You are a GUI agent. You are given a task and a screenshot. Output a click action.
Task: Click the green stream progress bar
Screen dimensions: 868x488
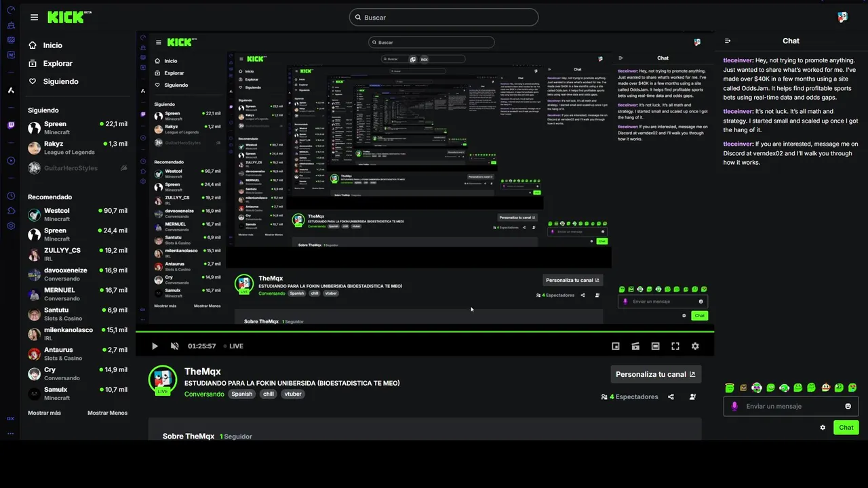coord(425,331)
